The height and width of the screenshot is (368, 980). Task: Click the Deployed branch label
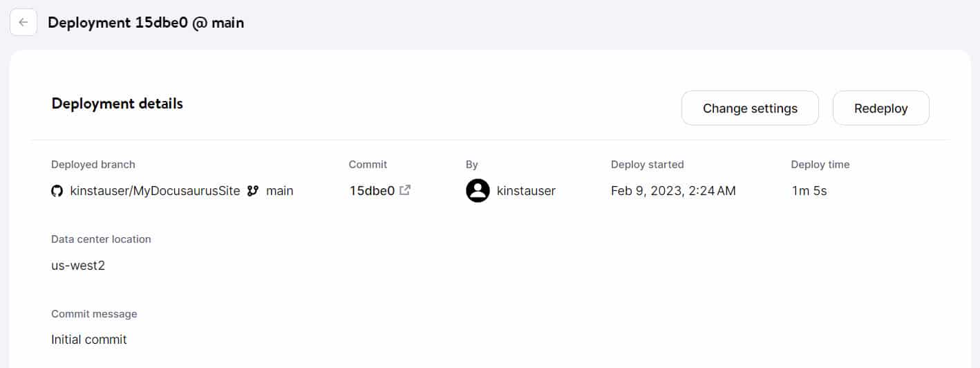[x=93, y=165]
